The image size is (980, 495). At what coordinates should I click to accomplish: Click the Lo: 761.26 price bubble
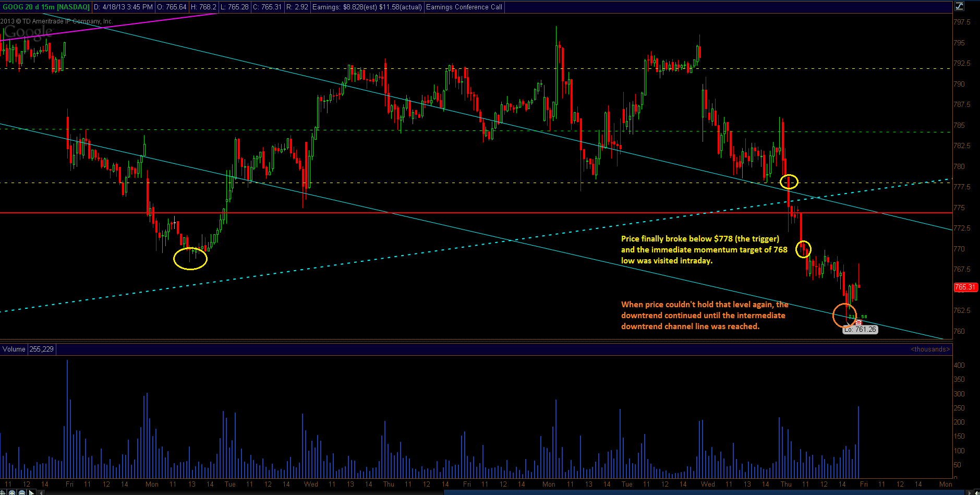[860, 330]
